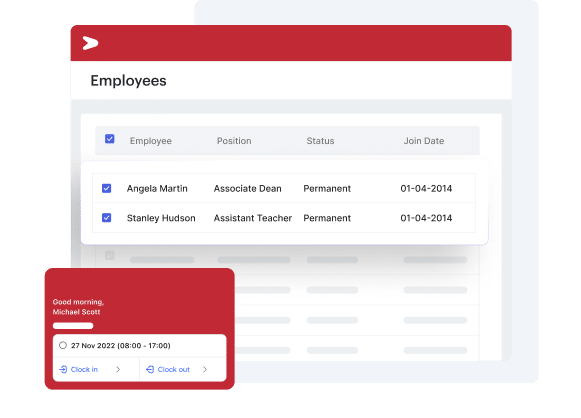Viewport: 581px width, 418px height.
Task: Sort by the Employee column header
Action: (x=150, y=141)
